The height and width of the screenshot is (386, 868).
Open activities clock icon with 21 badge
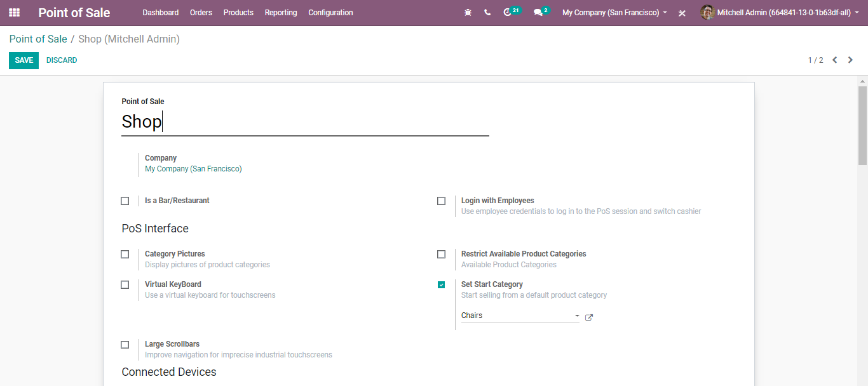[x=512, y=12]
